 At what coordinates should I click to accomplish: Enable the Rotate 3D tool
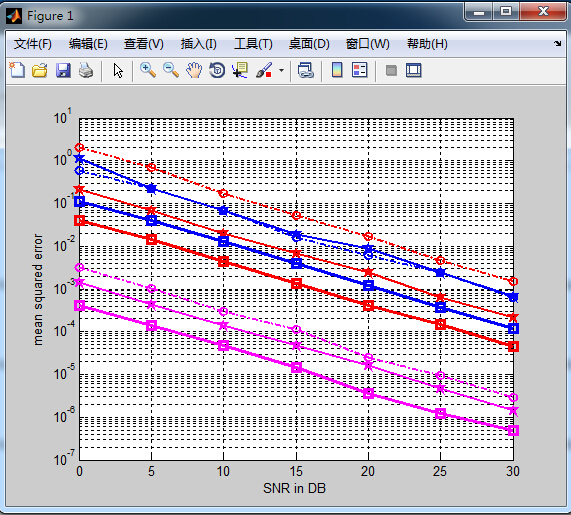coord(217,70)
